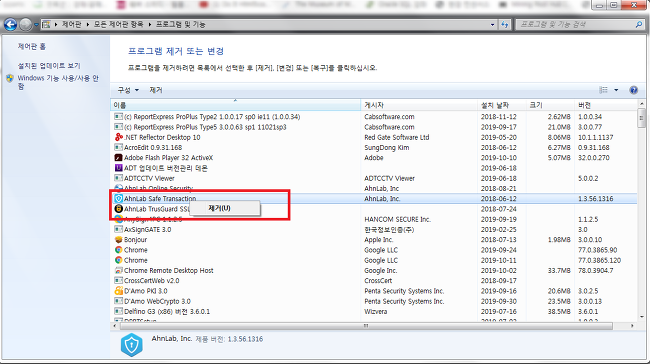The image size is (650, 364).
Task: Click publisher HANCOM SECURE Inc.
Action: (x=397, y=219)
